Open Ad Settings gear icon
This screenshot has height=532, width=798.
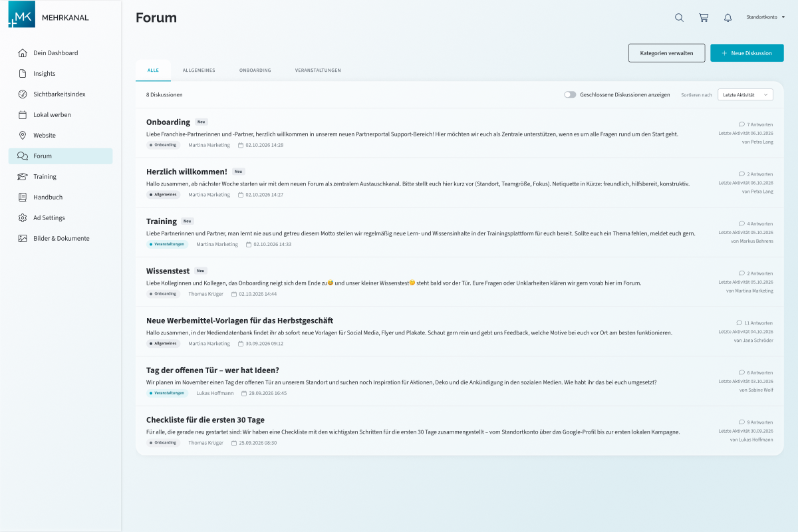click(23, 218)
